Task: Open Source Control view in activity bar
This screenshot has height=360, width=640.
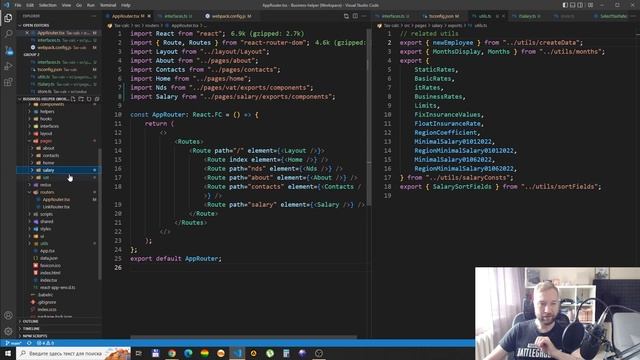Action: point(8,51)
